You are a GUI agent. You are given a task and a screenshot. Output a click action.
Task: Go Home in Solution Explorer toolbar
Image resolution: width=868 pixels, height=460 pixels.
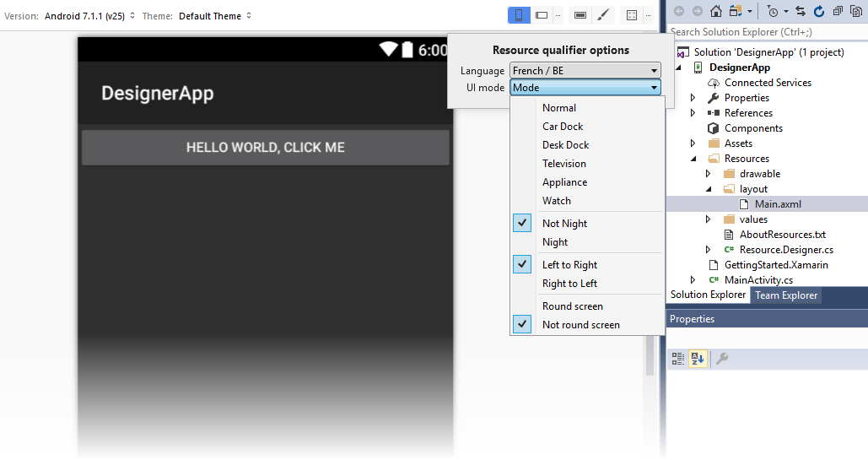coord(716,11)
